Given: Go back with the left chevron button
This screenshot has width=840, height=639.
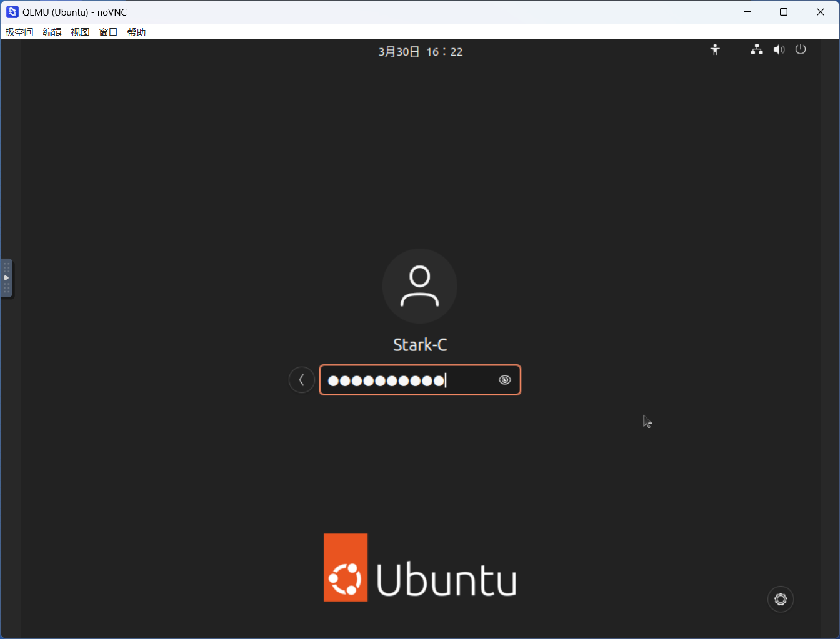Looking at the screenshot, I should pos(302,380).
